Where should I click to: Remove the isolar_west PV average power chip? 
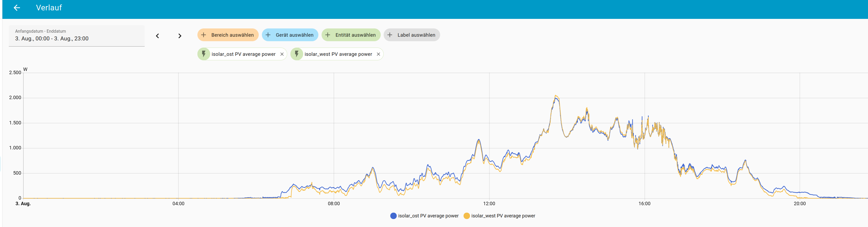tap(378, 54)
